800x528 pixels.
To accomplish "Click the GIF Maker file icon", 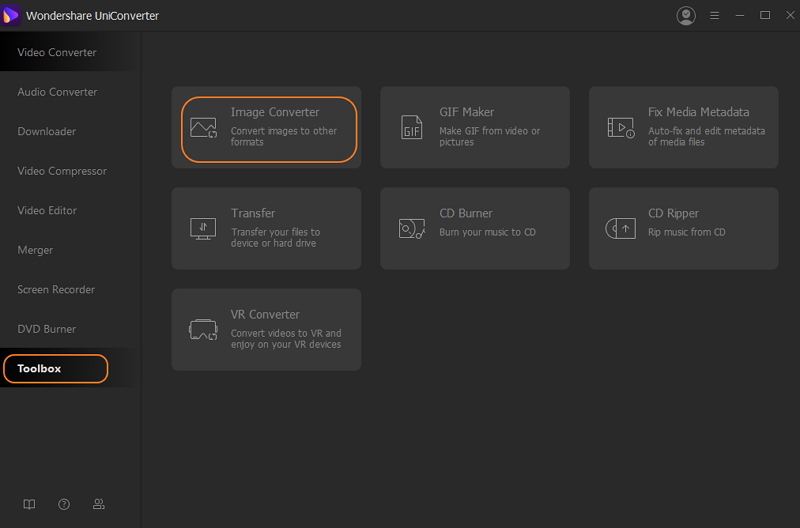I will click(411, 127).
